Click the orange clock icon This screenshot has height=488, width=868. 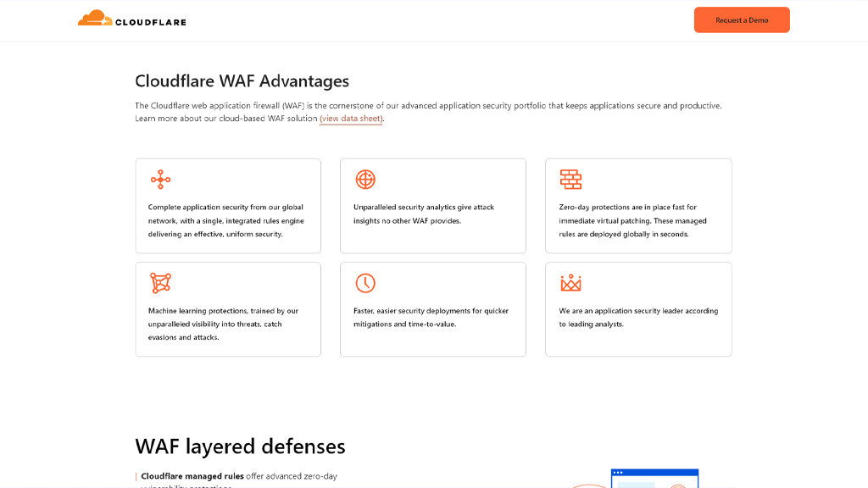click(x=365, y=283)
